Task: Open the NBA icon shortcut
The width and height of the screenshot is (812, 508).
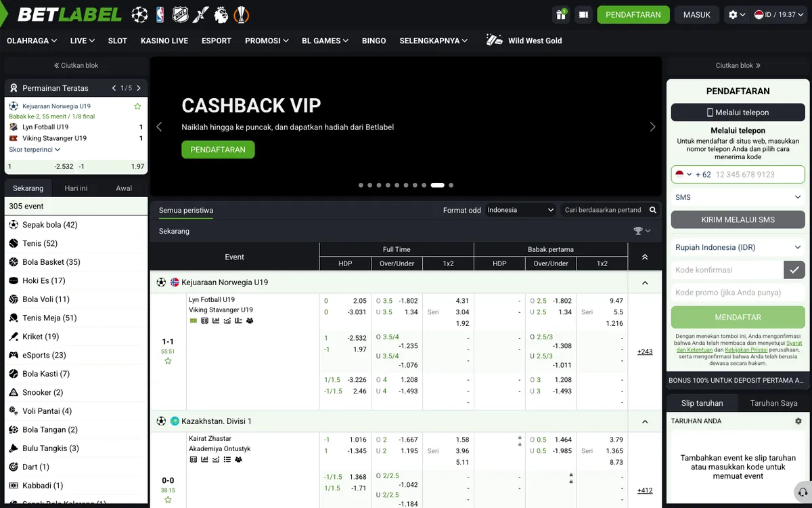Action: (160, 14)
